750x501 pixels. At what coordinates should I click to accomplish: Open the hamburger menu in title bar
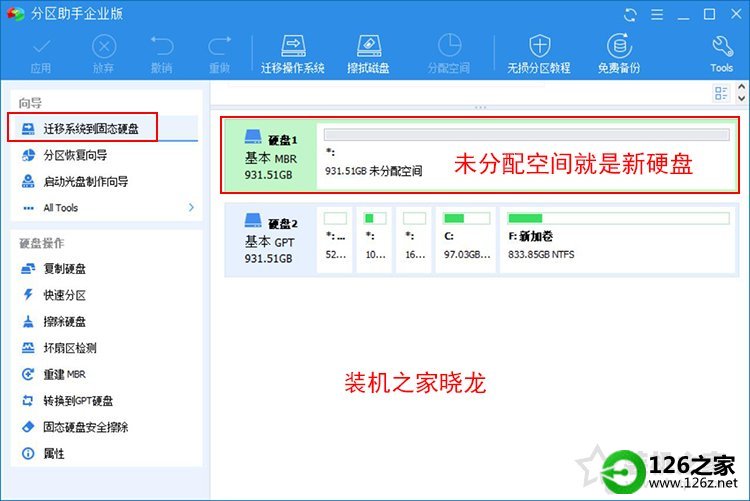pos(657,15)
